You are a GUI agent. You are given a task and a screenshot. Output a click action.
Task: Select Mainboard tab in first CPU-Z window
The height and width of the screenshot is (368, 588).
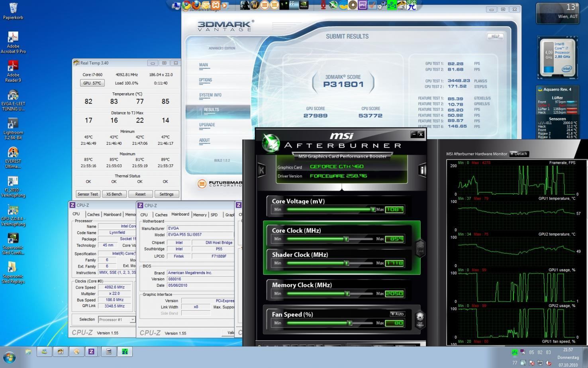click(x=112, y=215)
